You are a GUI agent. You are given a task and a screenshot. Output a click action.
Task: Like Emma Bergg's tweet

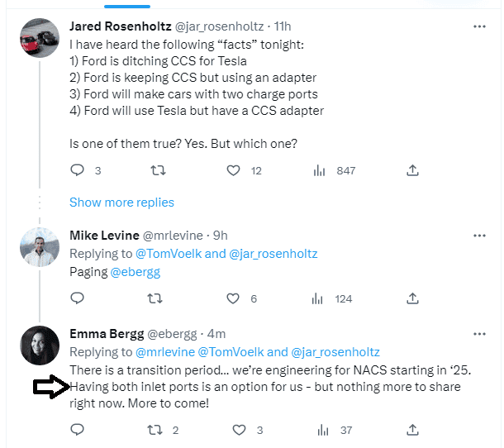click(238, 430)
